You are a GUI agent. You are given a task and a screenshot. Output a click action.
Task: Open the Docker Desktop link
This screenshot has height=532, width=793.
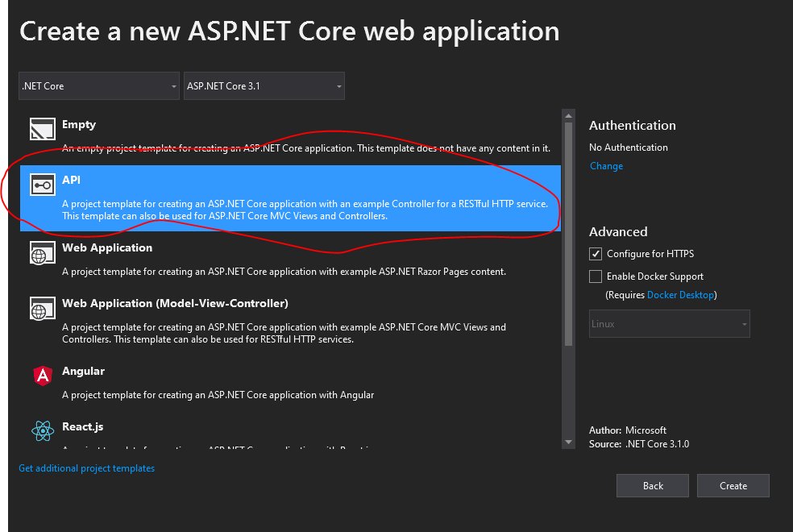680,295
